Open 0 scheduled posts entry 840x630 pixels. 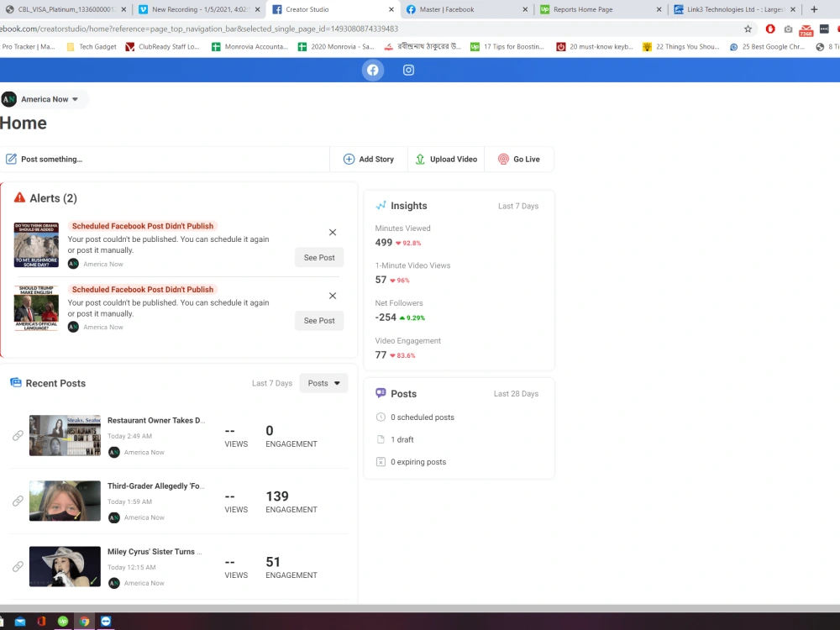pos(423,417)
